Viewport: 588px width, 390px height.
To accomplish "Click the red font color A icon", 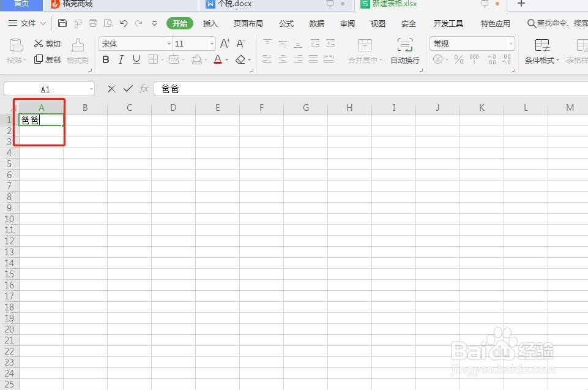I will click(218, 59).
